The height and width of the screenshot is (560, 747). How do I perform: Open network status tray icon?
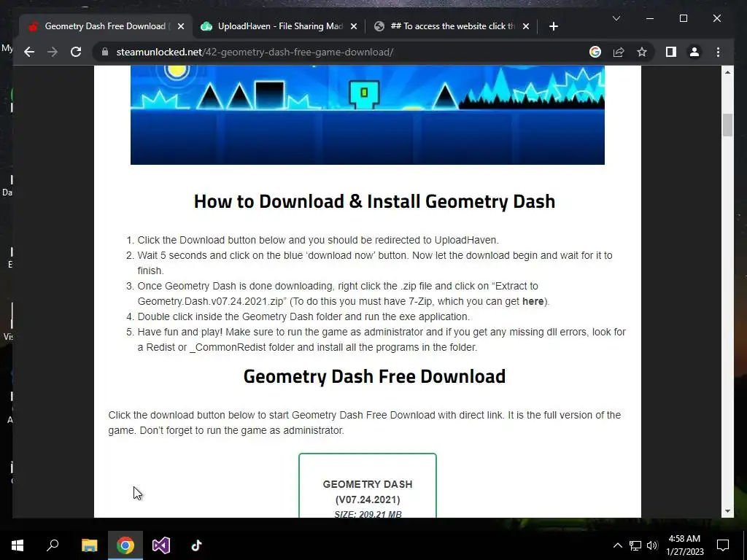click(635, 545)
